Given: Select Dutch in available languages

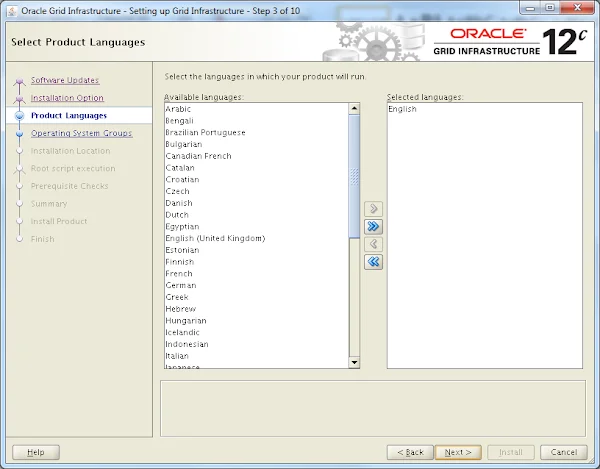Looking at the screenshot, I should click(256, 215).
